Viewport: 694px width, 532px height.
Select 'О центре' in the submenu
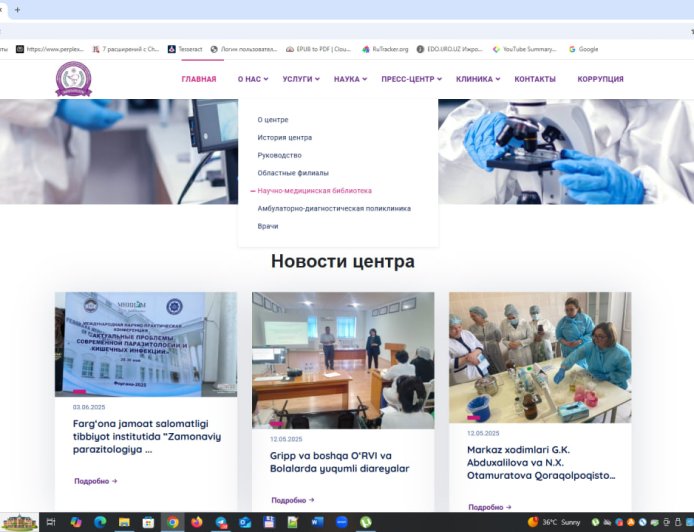point(273,120)
